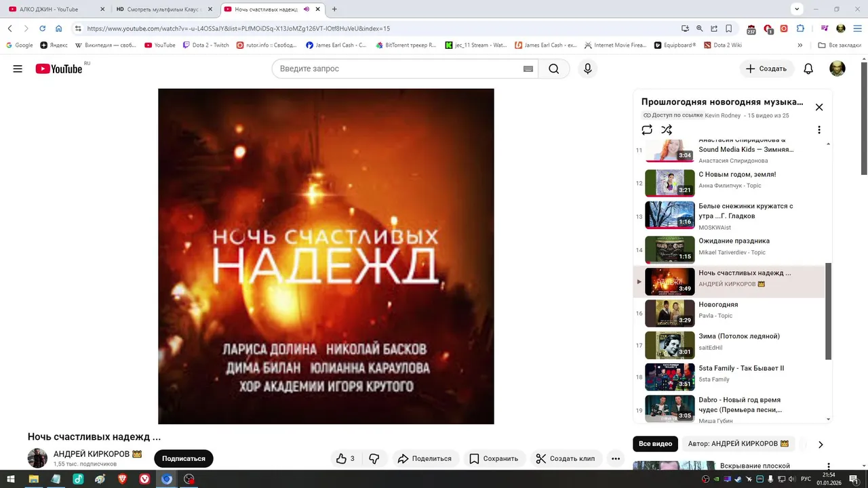Open АНДРЕЙ КИРКОРОВ channel name link

[x=97, y=454]
